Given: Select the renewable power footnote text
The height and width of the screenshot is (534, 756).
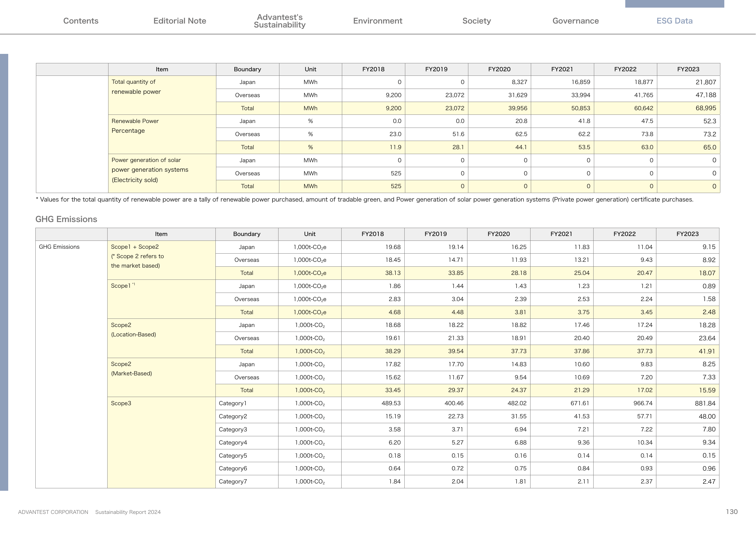Looking at the screenshot, I should 364,200.
